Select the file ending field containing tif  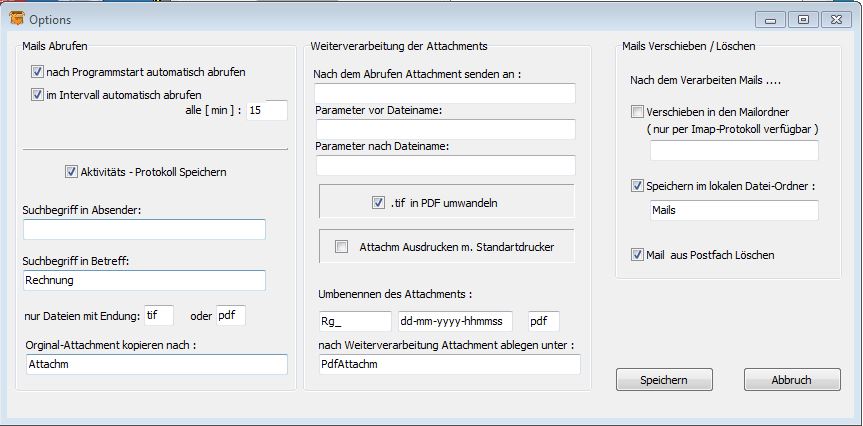pyautogui.click(x=158, y=316)
